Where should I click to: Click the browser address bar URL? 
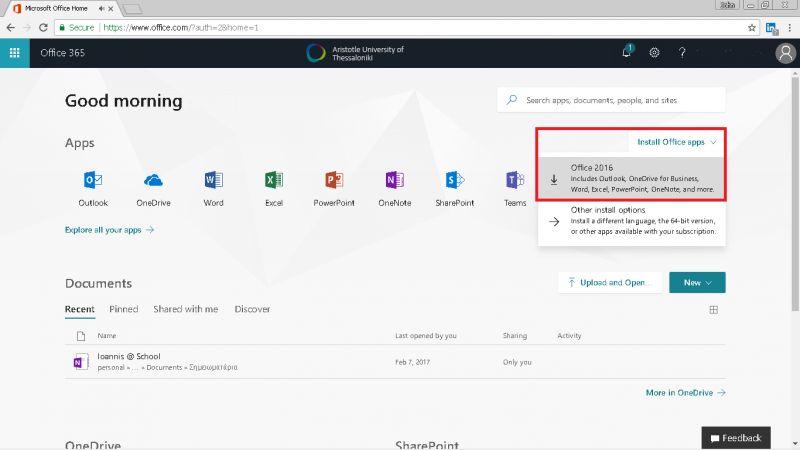click(x=181, y=28)
